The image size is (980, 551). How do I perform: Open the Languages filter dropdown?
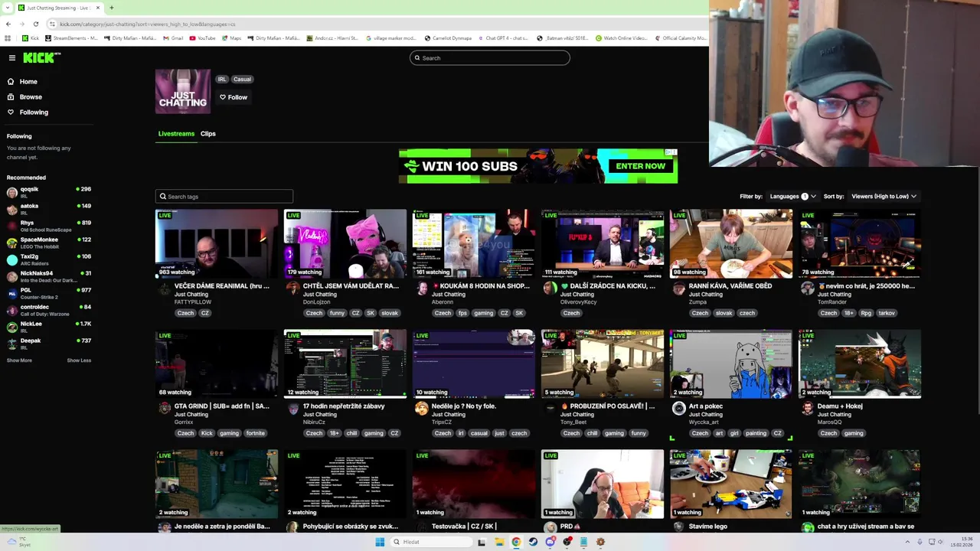[792, 196]
